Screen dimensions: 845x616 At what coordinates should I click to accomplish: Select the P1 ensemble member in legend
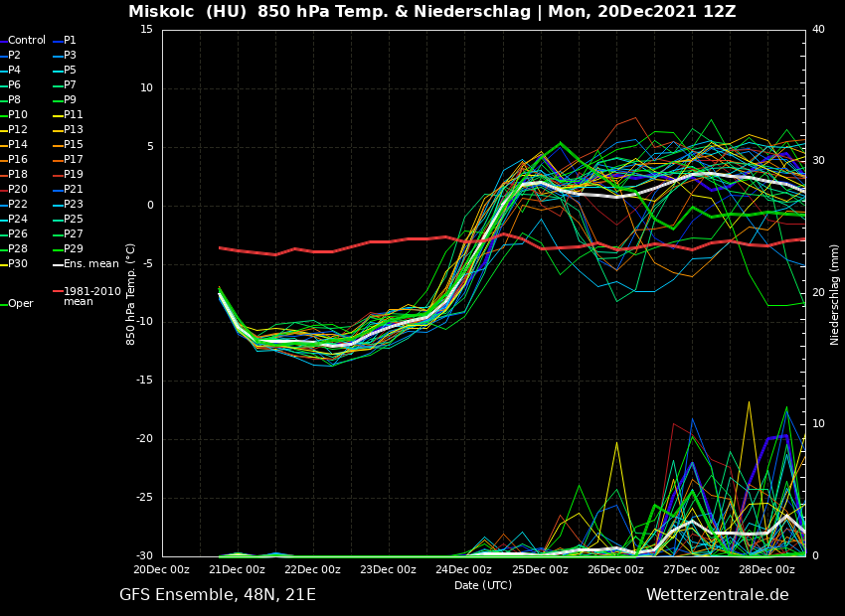pos(70,41)
